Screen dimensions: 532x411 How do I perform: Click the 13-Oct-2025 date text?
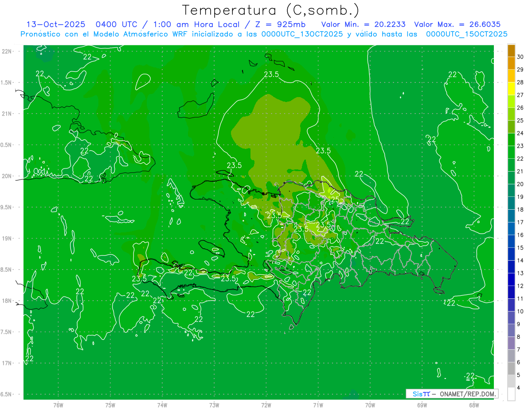(x=53, y=24)
